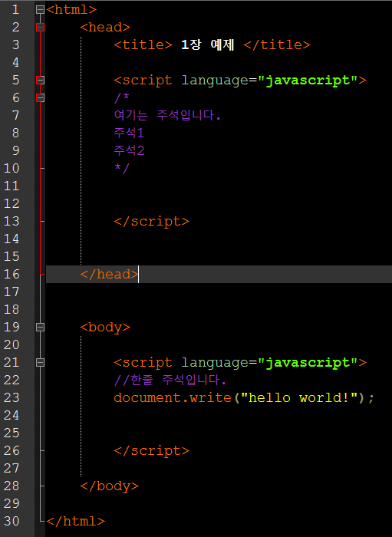This screenshot has width=392, height=537.
Task: Collapse the script fold marker on line 5
Action: coord(40,80)
